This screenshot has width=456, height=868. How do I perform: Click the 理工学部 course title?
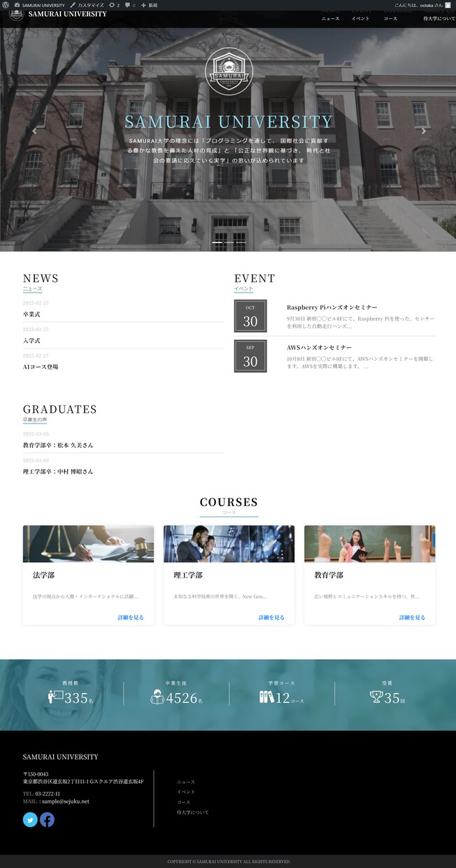(188, 575)
